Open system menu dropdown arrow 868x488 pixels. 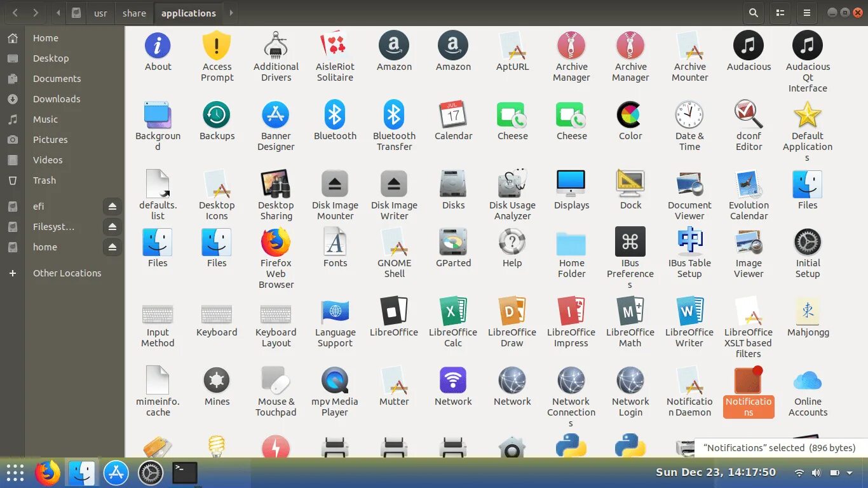point(850,473)
